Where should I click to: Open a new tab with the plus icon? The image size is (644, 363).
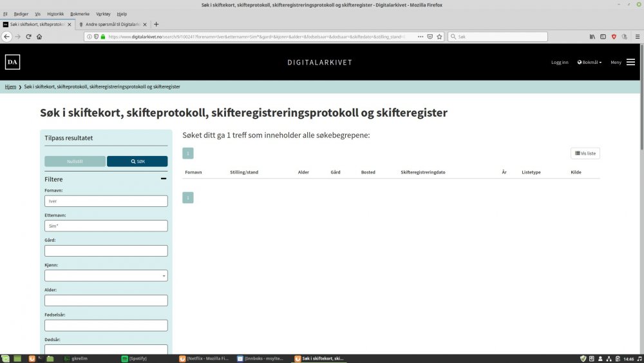156,24
